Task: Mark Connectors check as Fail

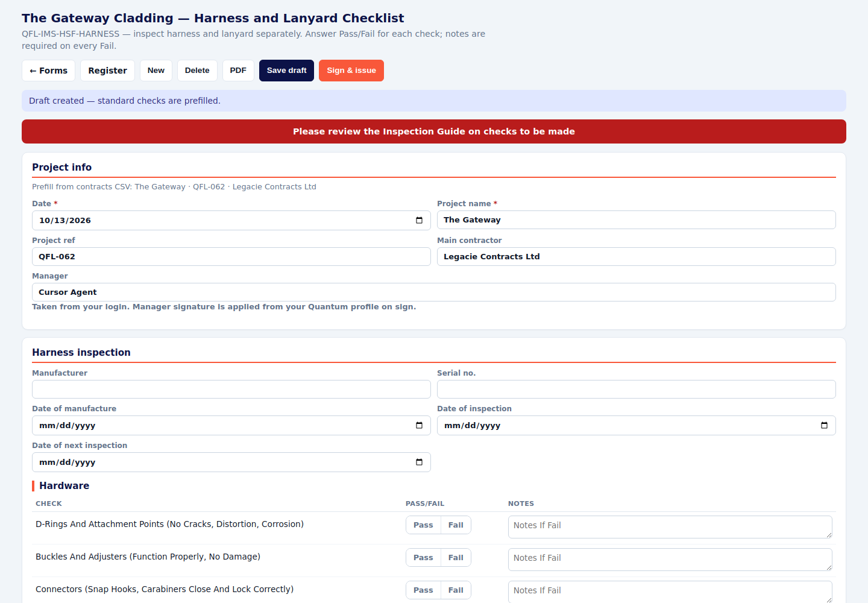Action: (456, 590)
